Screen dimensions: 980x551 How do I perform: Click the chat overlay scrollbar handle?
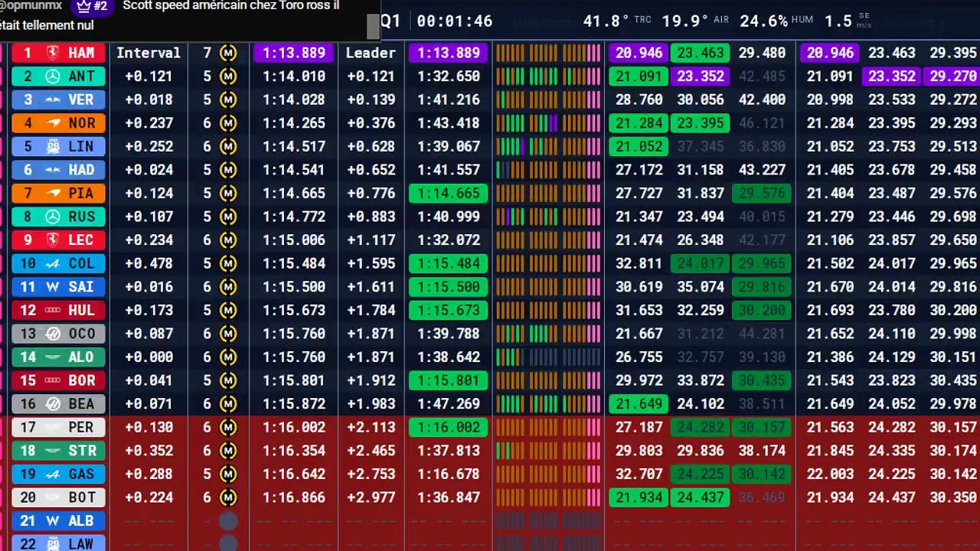coord(373,26)
